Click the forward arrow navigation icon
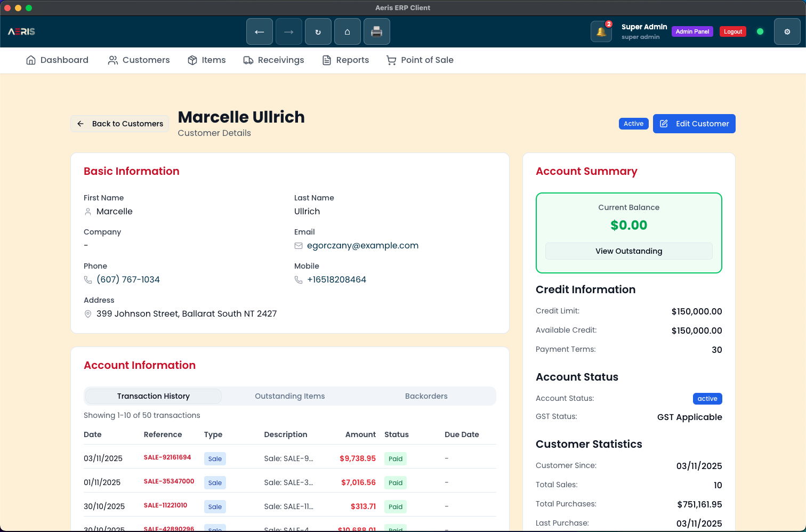806x532 pixels. (x=289, y=32)
